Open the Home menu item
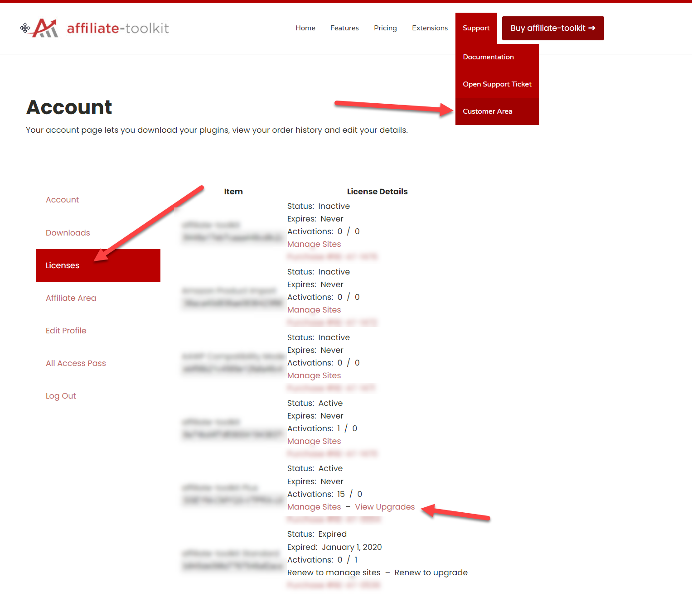 [x=305, y=28]
